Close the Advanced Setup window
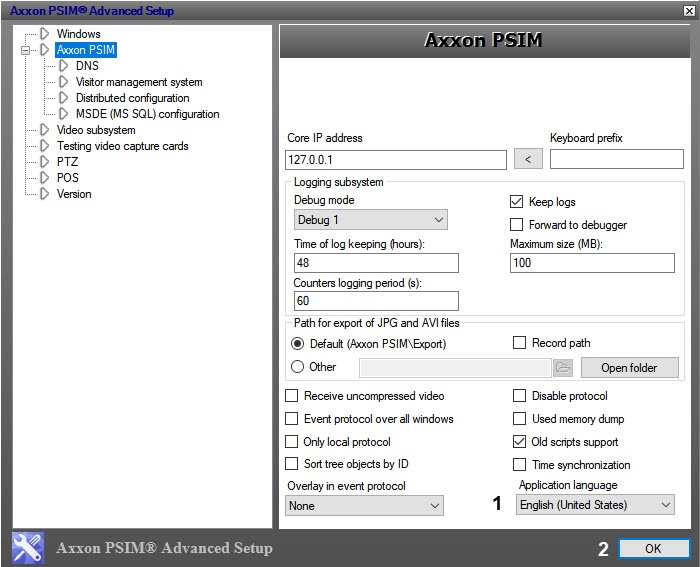The width and height of the screenshot is (700, 567). coord(689,11)
